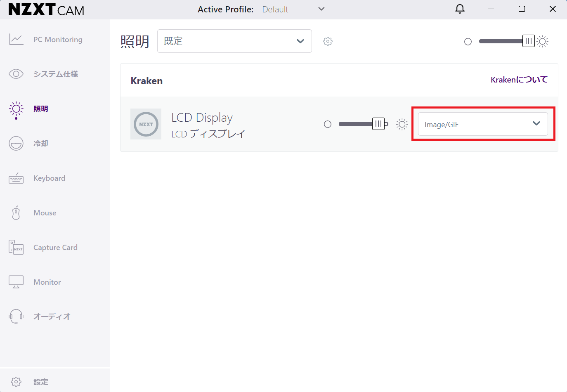Open notifications bell icon
The width and height of the screenshot is (567, 392).
tap(460, 9)
